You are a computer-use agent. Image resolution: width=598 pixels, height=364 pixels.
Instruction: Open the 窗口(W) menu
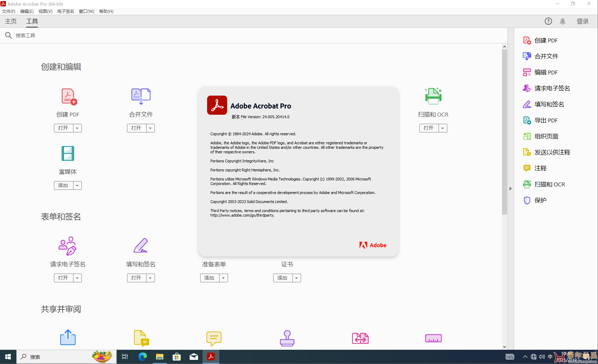coord(86,11)
